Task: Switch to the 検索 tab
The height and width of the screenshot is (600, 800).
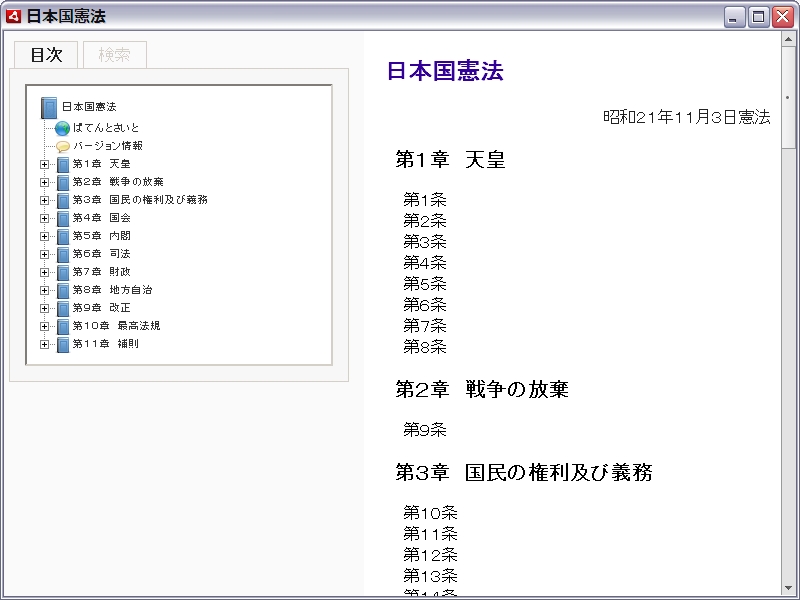Action: (114, 55)
